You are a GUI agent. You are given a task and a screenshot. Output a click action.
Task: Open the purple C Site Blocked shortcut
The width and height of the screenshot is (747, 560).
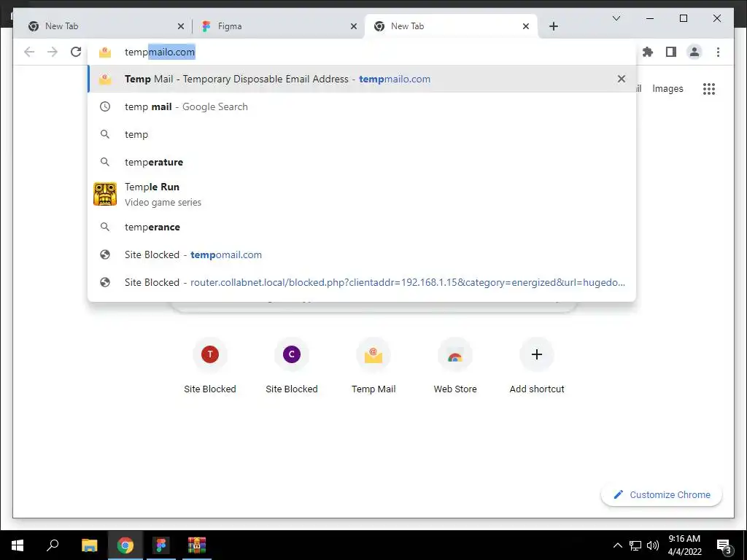(292, 367)
